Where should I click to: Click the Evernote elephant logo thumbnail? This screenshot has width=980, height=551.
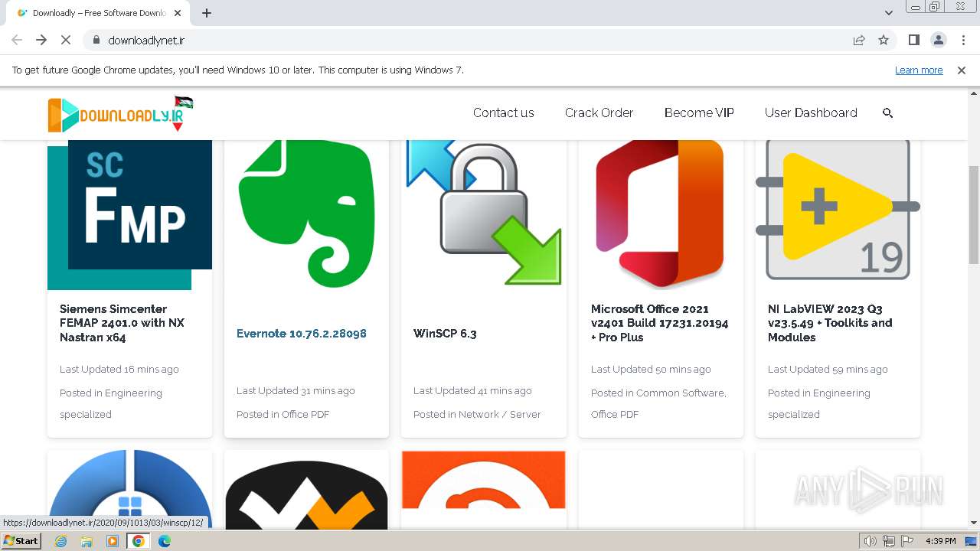click(306, 214)
